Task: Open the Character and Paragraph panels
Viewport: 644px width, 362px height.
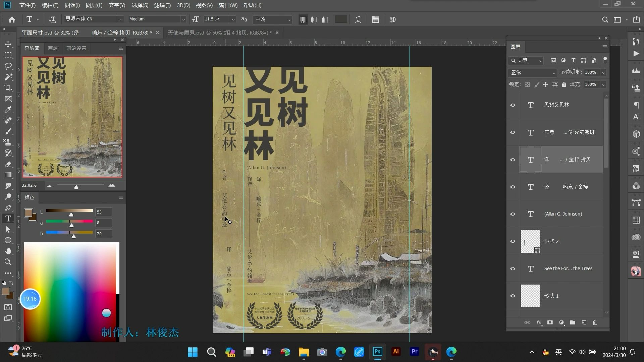Action: click(375, 19)
